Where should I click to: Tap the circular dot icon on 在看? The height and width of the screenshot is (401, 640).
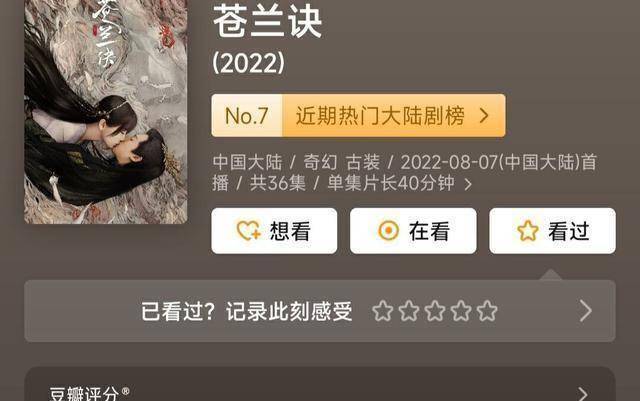click(x=388, y=231)
